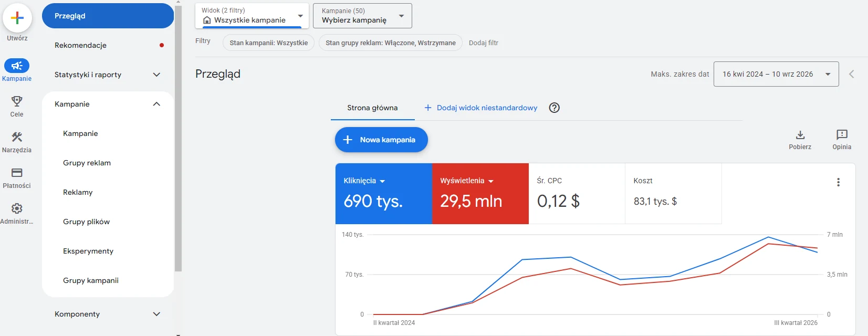
Task: Open Eksperymenty in sidebar
Action: tap(108, 251)
